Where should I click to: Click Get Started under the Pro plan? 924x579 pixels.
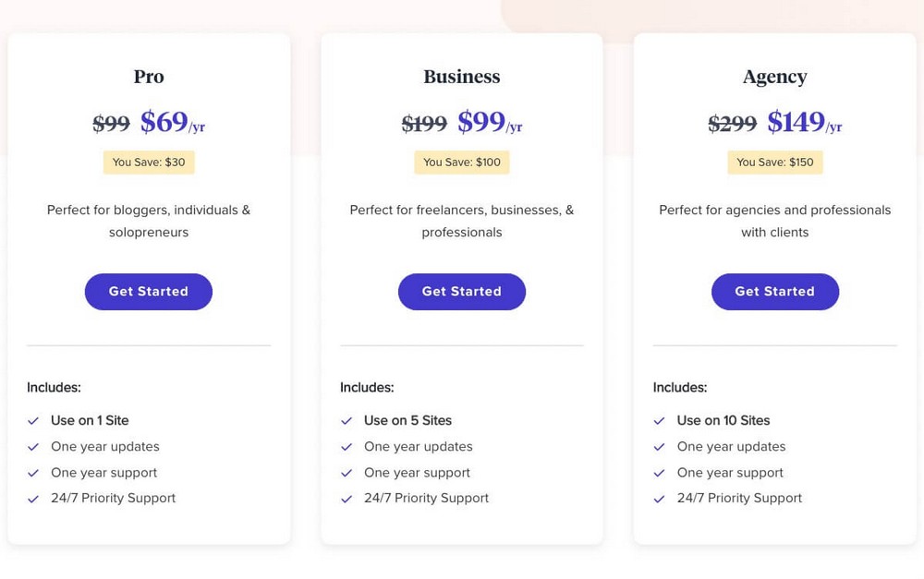[149, 292]
